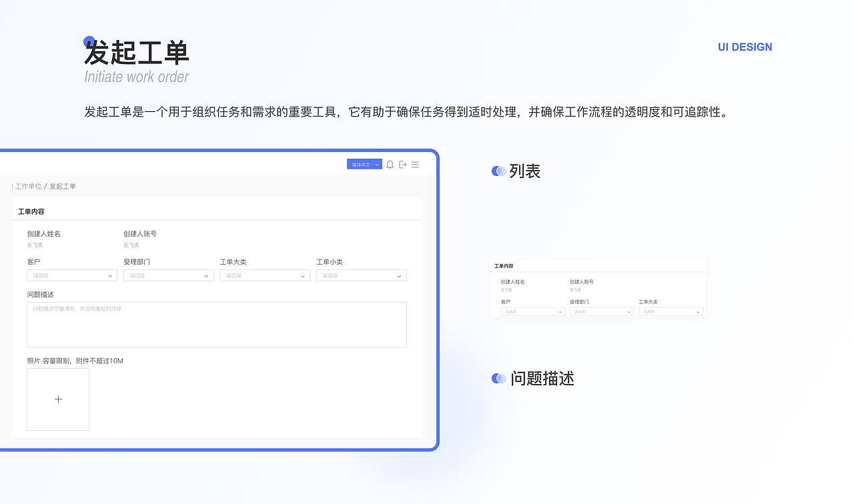Select 工作单位 in the breadcrumb
This screenshot has width=854, height=504.
(27, 186)
